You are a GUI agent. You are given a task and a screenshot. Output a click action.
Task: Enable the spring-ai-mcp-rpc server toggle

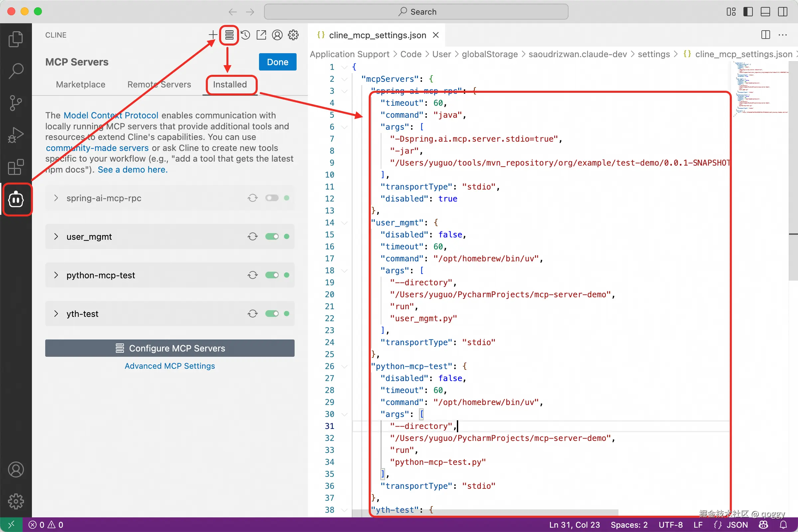[x=272, y=198]
